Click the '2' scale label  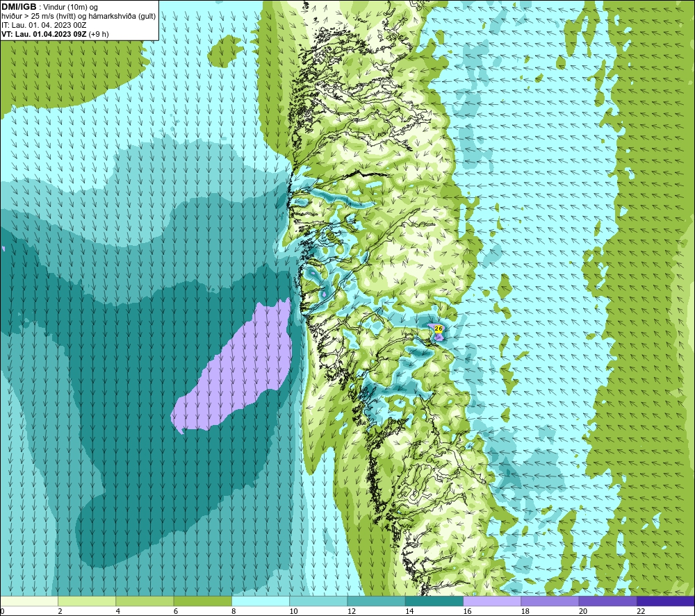click(x=60, y=611)
